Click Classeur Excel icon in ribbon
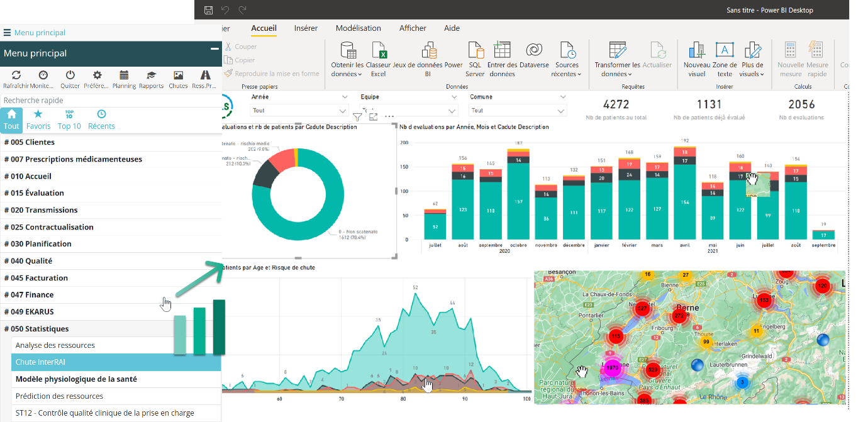This screenshot has width=868, height=422. (x=378, y=52)
